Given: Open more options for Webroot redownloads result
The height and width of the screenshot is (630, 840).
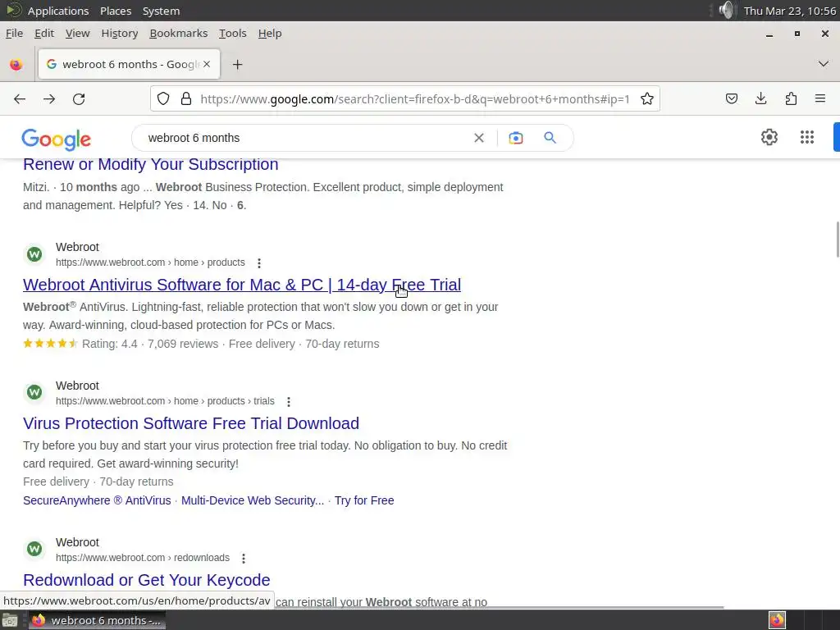Looking at the screenshot, I should click(244, 558).
